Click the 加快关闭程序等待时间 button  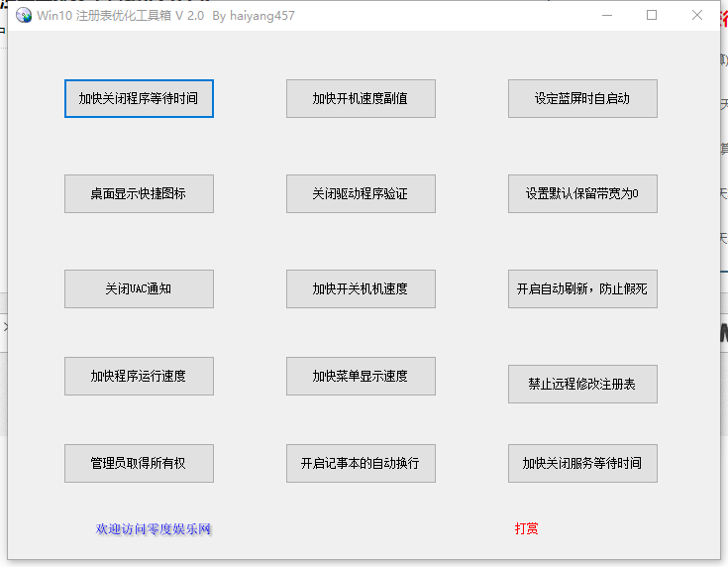tap(139, 98)
